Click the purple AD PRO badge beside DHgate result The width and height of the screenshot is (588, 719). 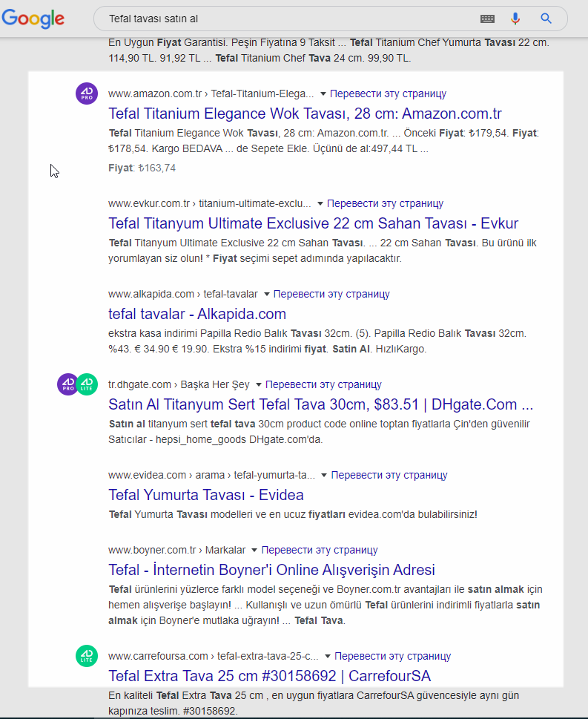click(x=69, y=384)
